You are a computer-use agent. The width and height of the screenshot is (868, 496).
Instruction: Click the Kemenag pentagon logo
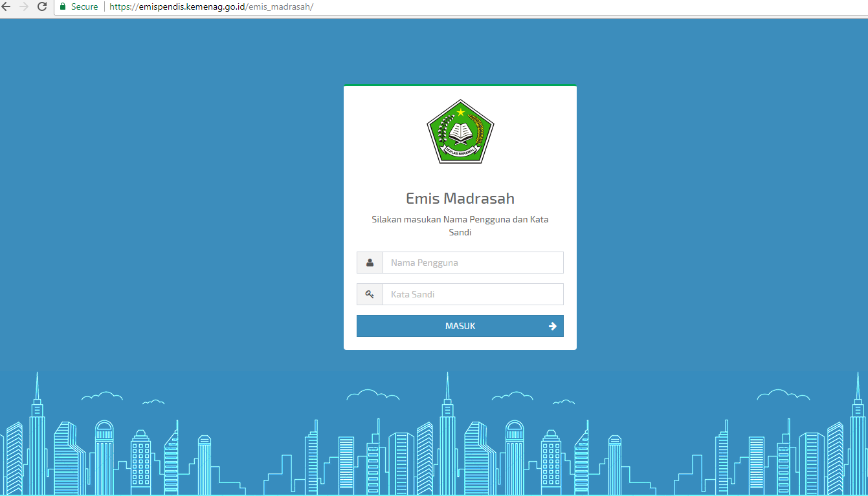460,131
